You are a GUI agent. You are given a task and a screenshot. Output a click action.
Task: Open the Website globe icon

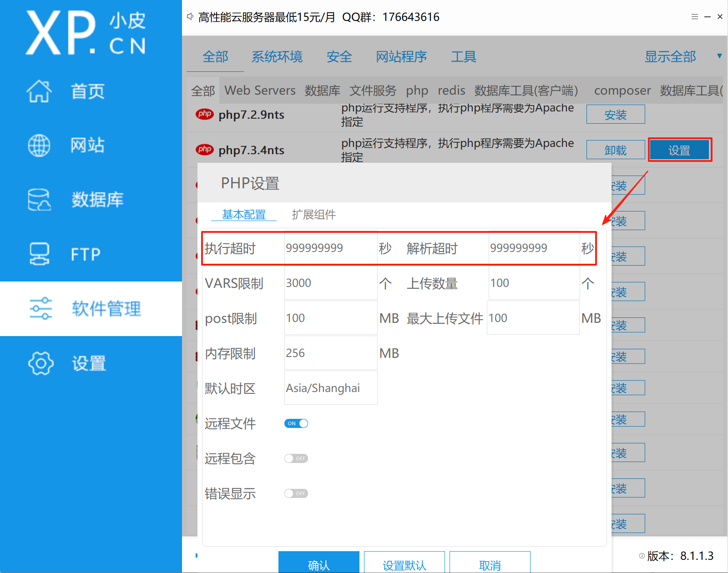pyautogui.click(x=39, y=146)
